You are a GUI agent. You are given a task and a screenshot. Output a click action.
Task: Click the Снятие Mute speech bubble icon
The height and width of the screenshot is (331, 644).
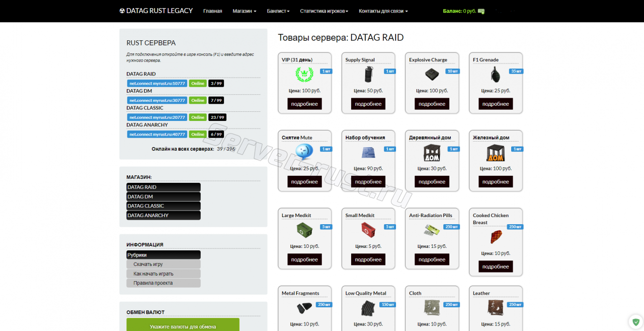pos(304,152)
